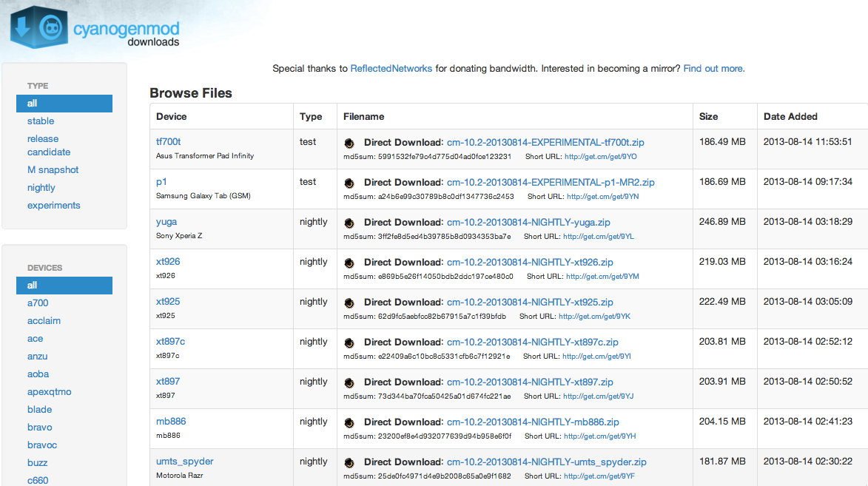Choose M snapshot type filter
Screen dimensions: 868x486
[x=53, y=170]
